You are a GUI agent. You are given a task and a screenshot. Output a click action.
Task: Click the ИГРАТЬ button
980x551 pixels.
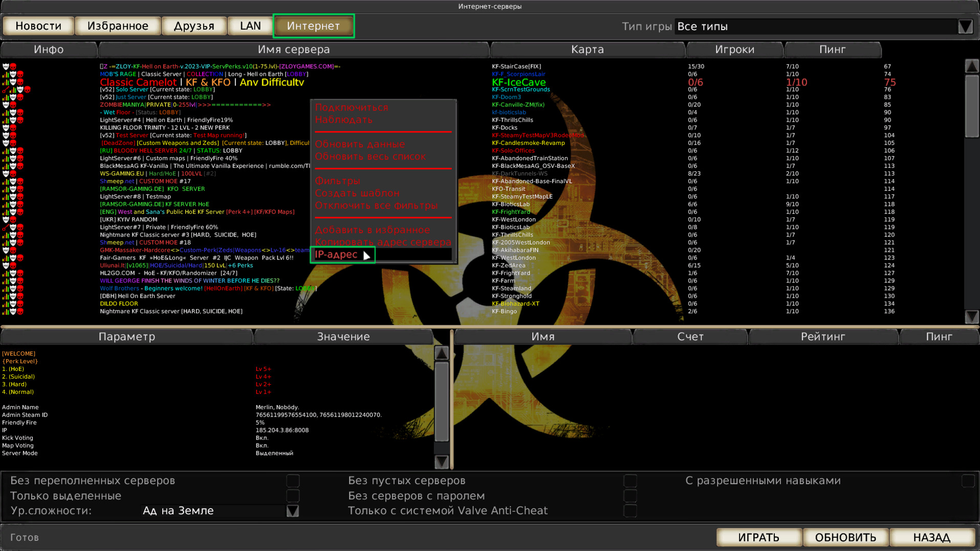tap(758, 537)
